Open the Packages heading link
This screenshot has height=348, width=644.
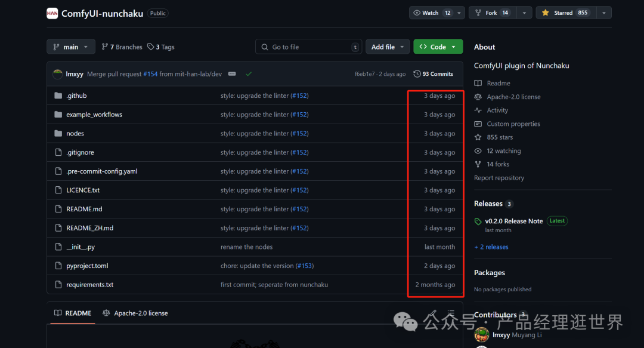coord(489,273)
